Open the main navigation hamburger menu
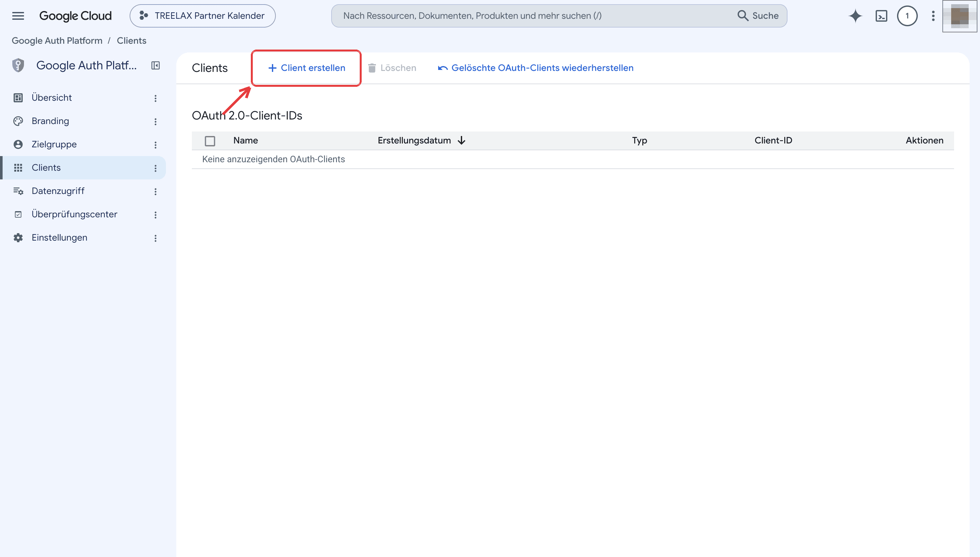 pyautogui.click(x=18, y=16)
